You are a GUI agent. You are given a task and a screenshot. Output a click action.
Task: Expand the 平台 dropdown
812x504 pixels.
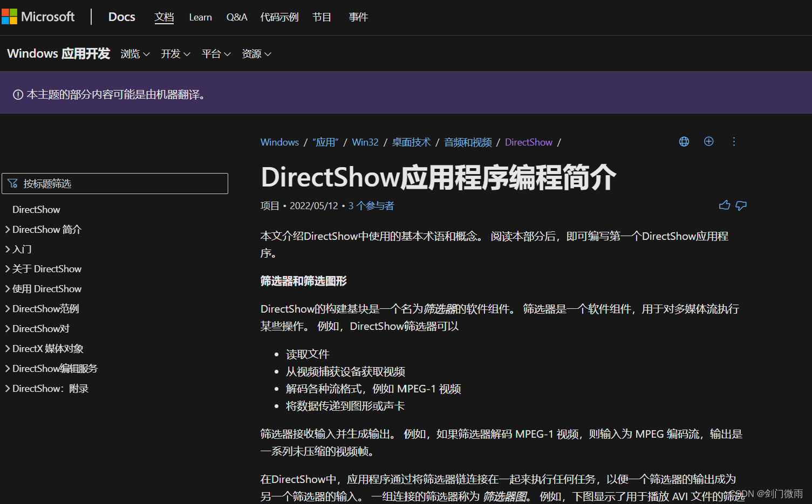pos(216,54)
